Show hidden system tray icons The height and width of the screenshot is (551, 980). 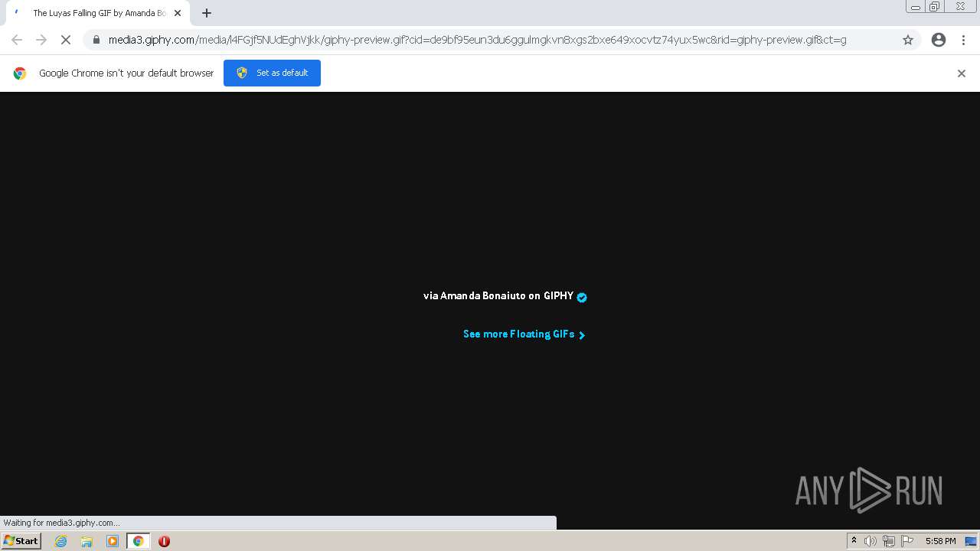pyautogui.click(x=854, y=541)
